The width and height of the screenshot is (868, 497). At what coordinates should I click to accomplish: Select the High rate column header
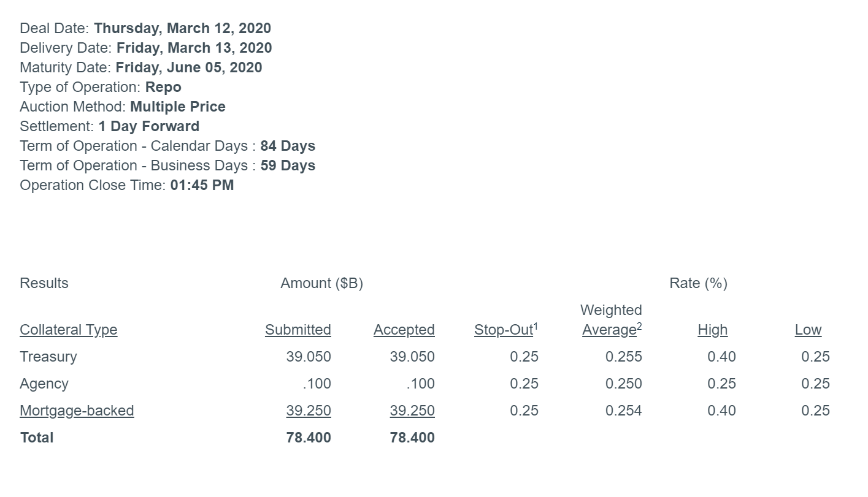[713, 330]
